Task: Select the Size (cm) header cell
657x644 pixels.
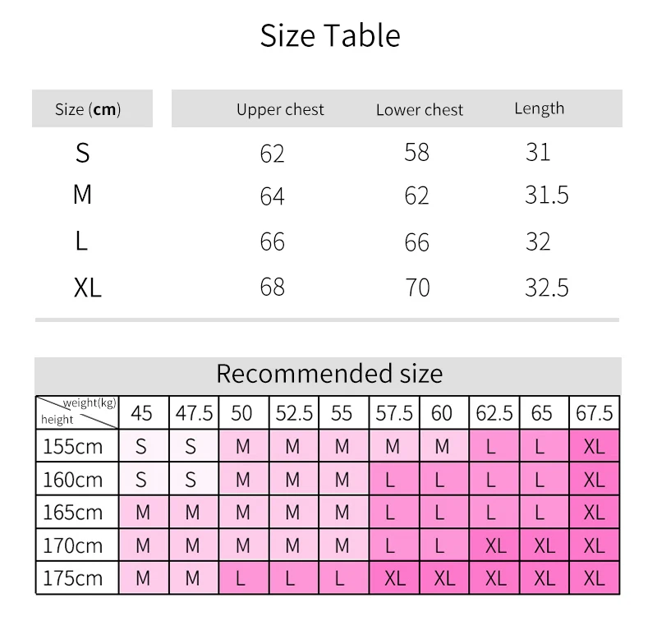Action: click(92, 108)
